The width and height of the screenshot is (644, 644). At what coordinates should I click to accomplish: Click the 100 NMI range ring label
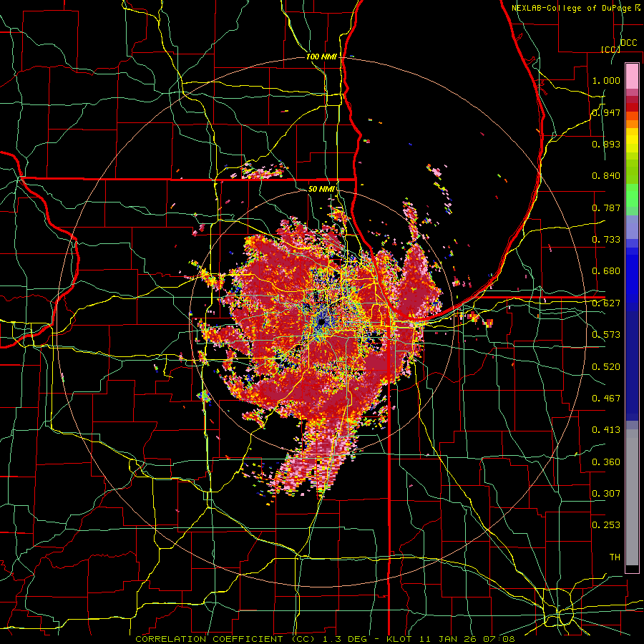[321, 57]
